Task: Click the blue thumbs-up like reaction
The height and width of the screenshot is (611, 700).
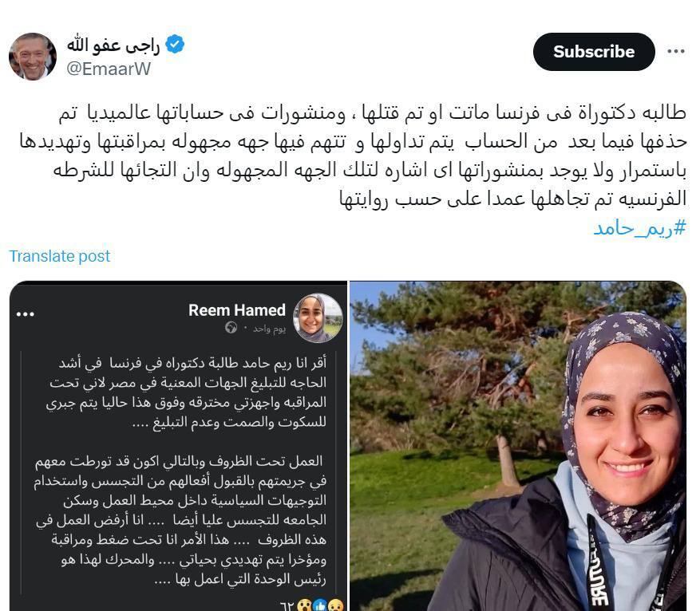Action: (x=319, y=605)
